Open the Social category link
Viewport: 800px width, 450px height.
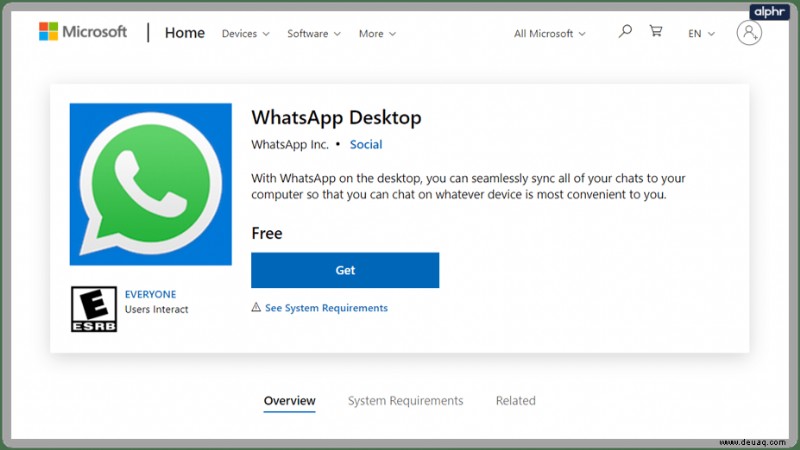[366, 144]
